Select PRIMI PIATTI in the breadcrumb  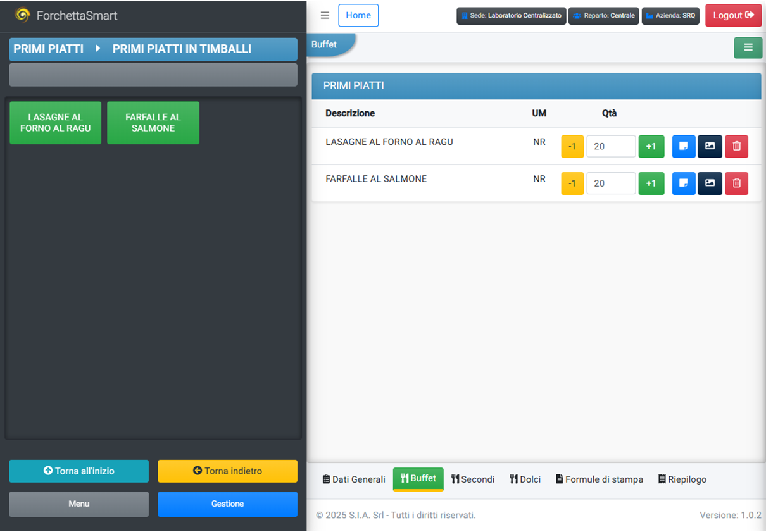pyautogui.click(x=49, y=49)
